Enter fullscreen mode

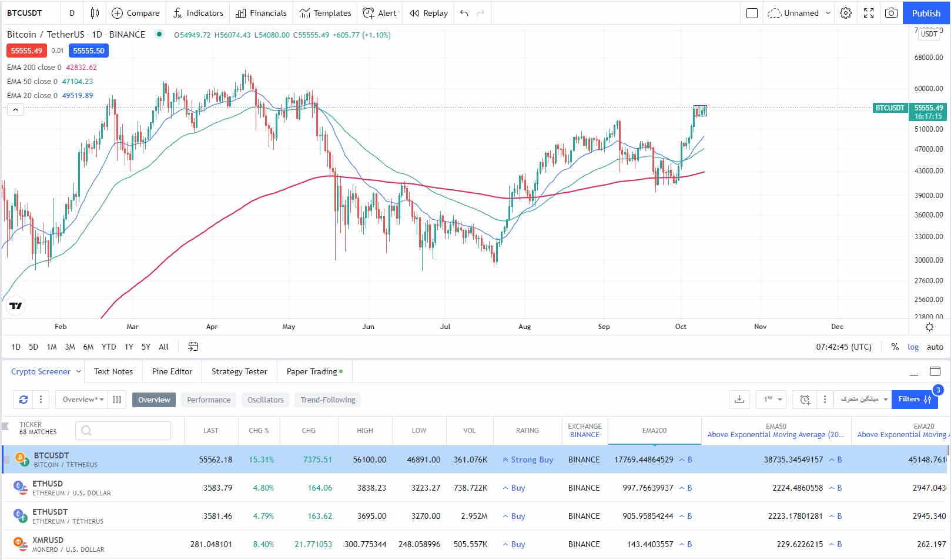[869, 13]
